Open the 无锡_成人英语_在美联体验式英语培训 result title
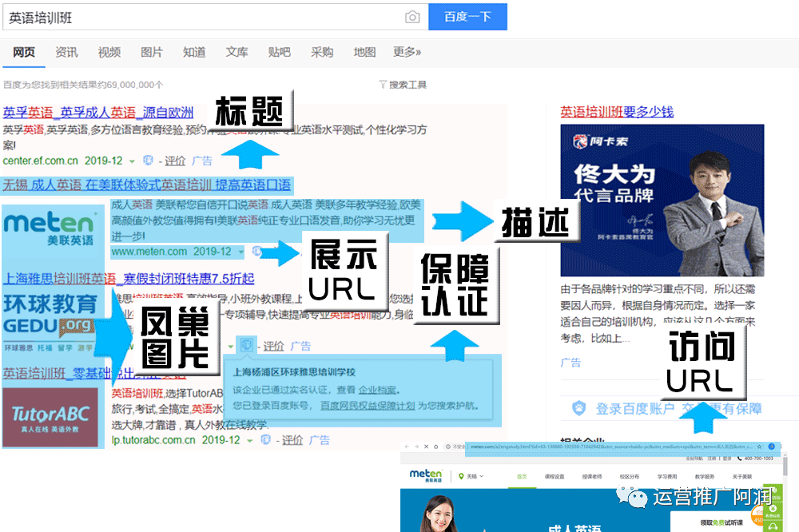799x532 pixels. pyautogui.click(x=147, y=185)
